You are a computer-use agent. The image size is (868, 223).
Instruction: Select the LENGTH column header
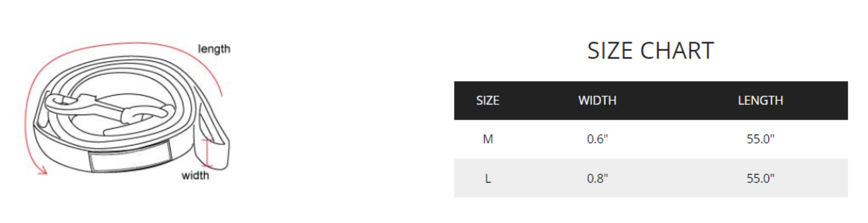click(x=760, y=100)
